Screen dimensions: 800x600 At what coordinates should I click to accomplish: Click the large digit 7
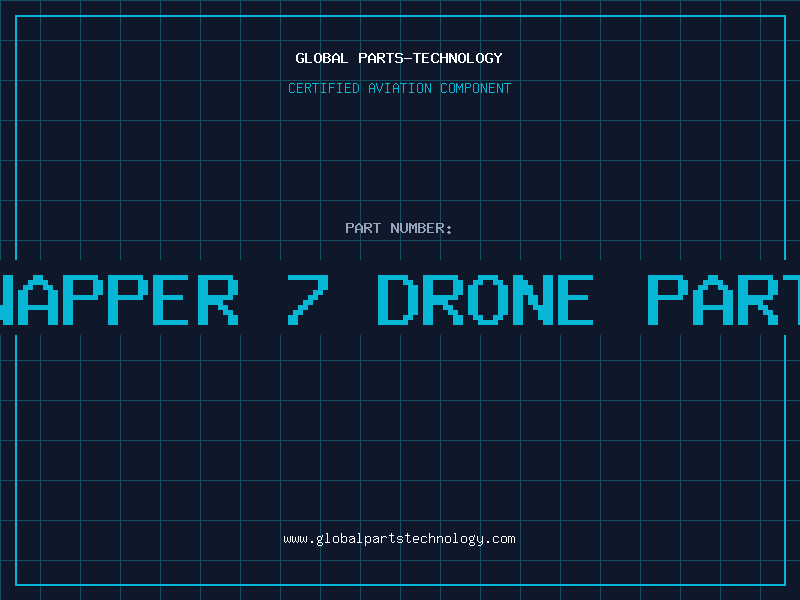(x=308, y=300)
